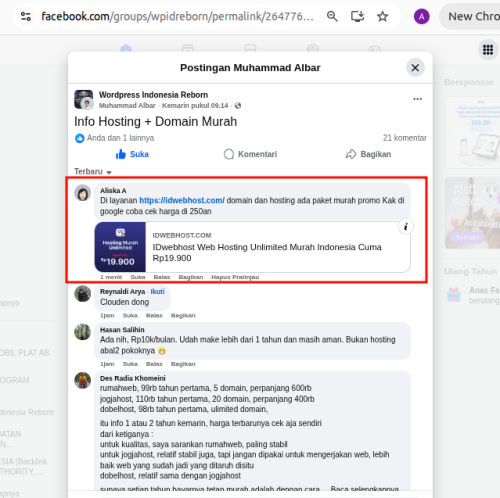Viewport: 500px width, 498px height.
Task: Click the info icon on link preview
Action: click(x=406, y=227)
